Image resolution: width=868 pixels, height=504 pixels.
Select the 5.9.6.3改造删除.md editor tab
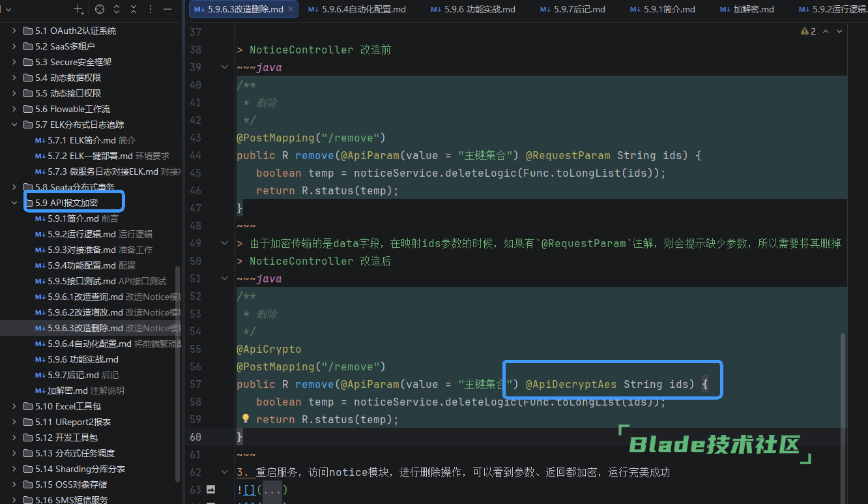[244, 9]
